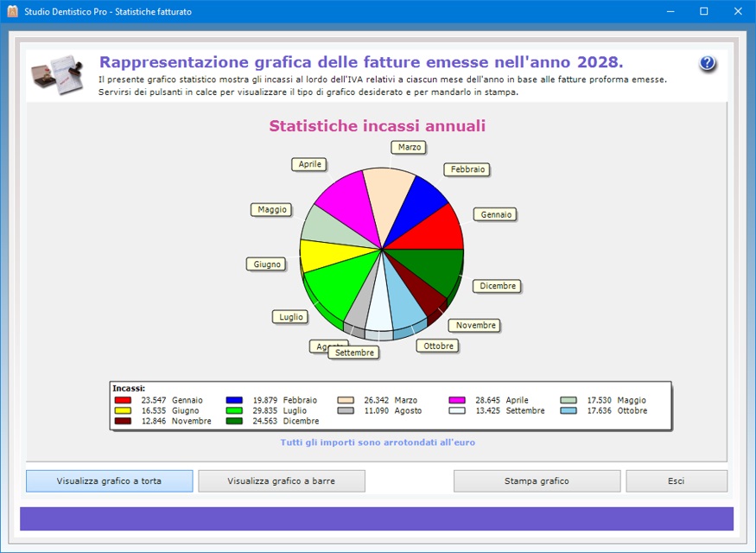Click the magenta Aprile legend swatch
This screenshot has width=756, height=553.
point(457,400)
